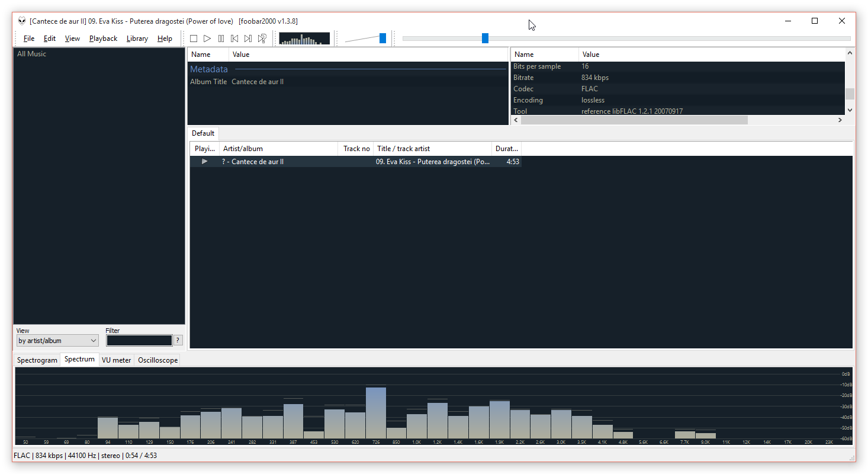
Task: Click the Random playback toolbar button
Action: [x=262, y=39]
